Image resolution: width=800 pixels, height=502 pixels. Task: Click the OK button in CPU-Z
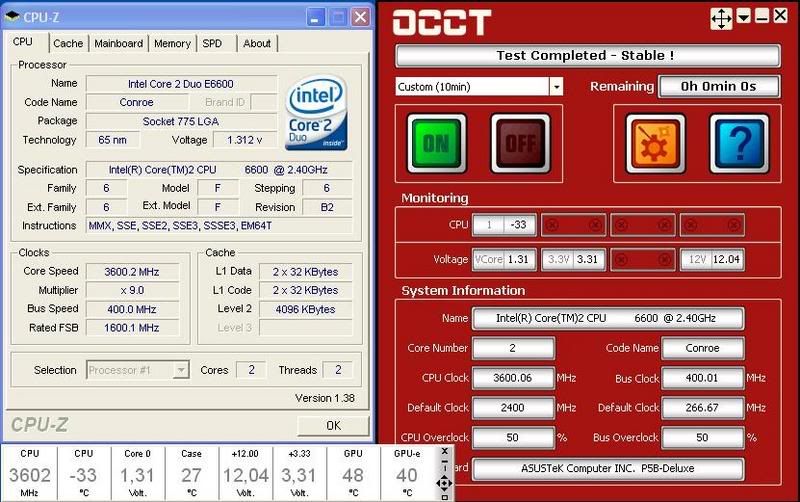pyautogui.click(x=334, y=425)
